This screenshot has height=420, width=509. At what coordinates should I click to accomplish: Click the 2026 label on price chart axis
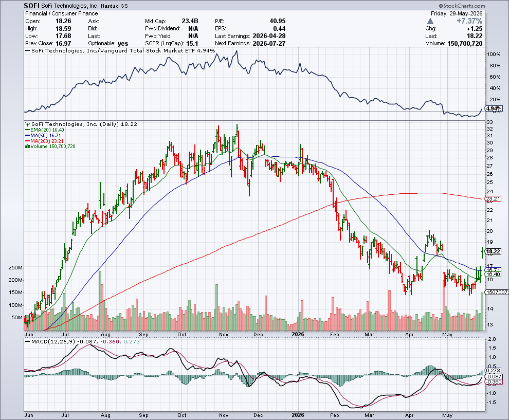tap(298, 334)
